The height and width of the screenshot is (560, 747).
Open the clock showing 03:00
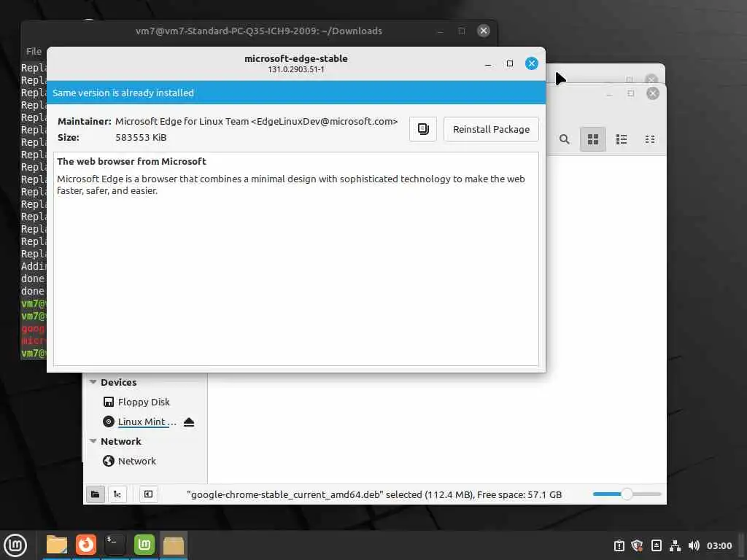coord(719,545)
